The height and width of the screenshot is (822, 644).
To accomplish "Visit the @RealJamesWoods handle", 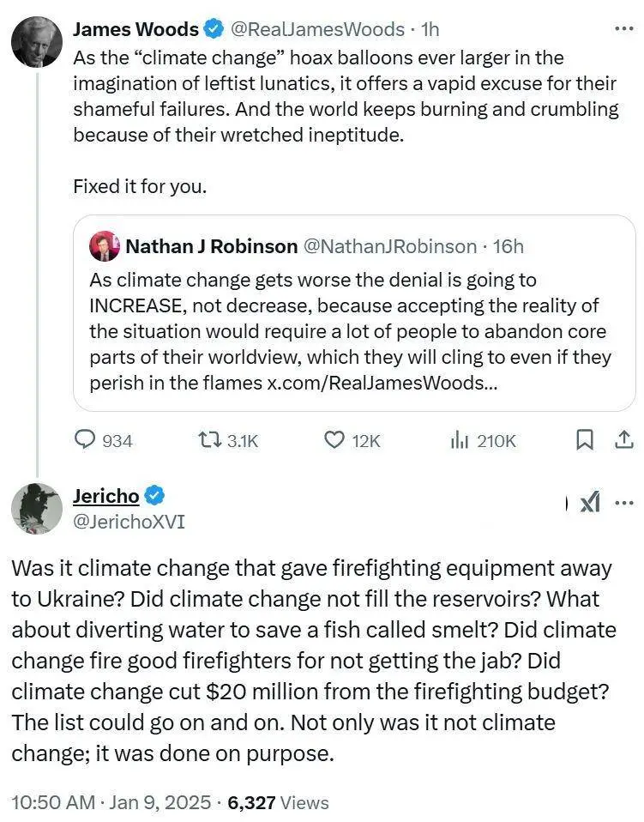I will (316, 29).
